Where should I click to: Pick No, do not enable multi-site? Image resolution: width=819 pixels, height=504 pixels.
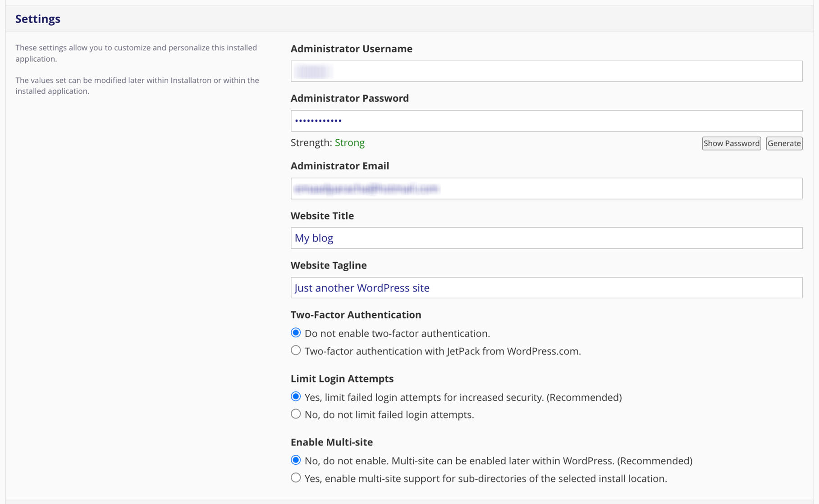pos(296,460)
